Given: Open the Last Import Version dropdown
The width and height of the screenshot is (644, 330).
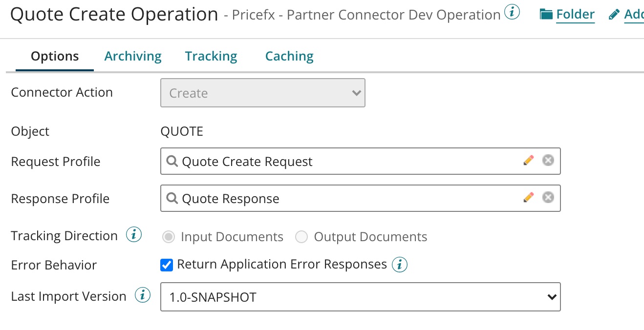Looking at the screenshot, I should (x=360, y=296).
